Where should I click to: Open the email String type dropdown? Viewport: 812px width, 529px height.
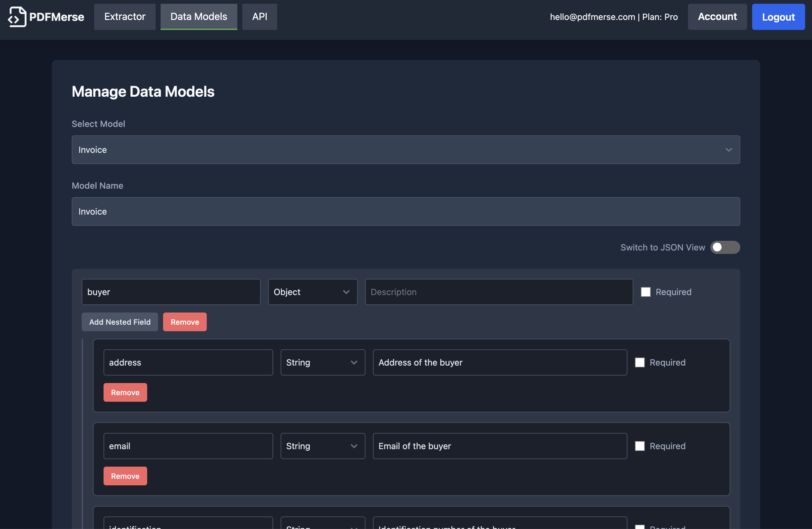point(322,446)
